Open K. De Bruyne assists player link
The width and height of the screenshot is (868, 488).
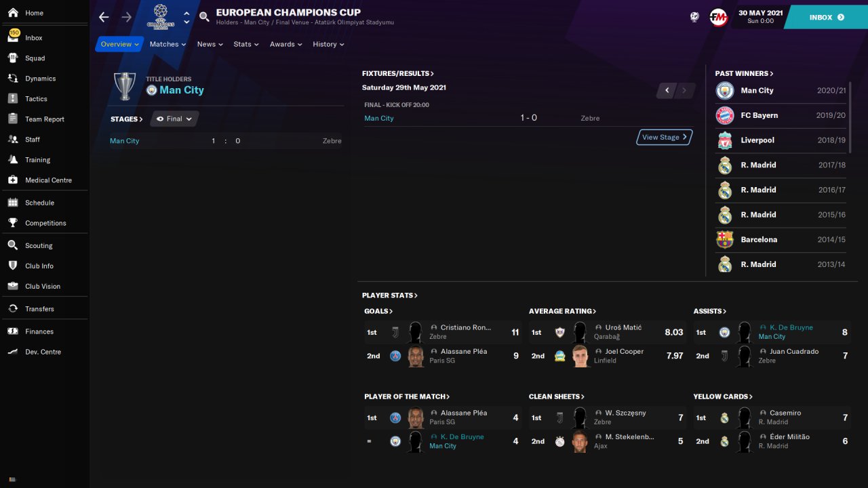click(x=791, y=327)
